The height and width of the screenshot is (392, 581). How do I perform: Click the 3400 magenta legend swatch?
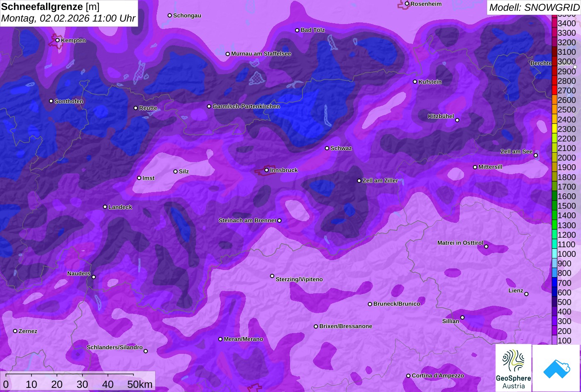point(554,23)
